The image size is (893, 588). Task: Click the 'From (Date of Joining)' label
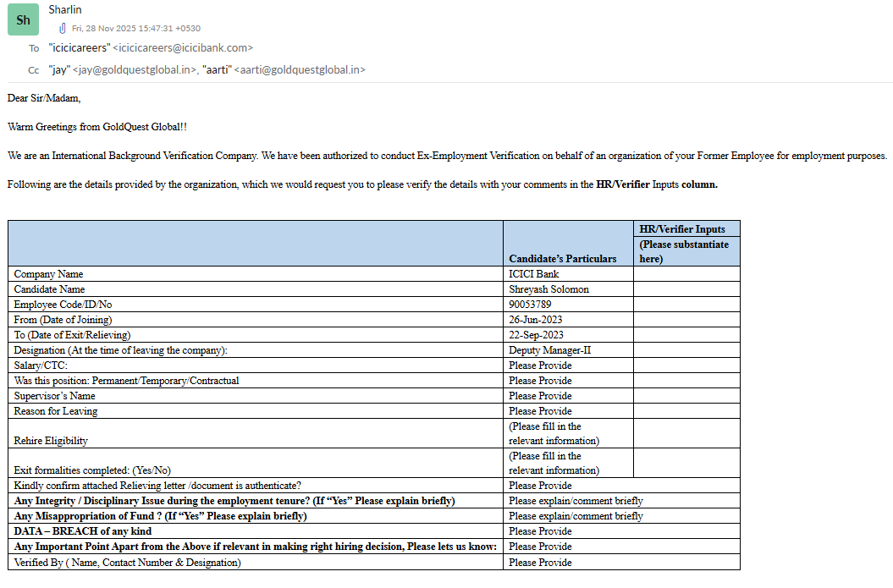click(x=63, y=320)
